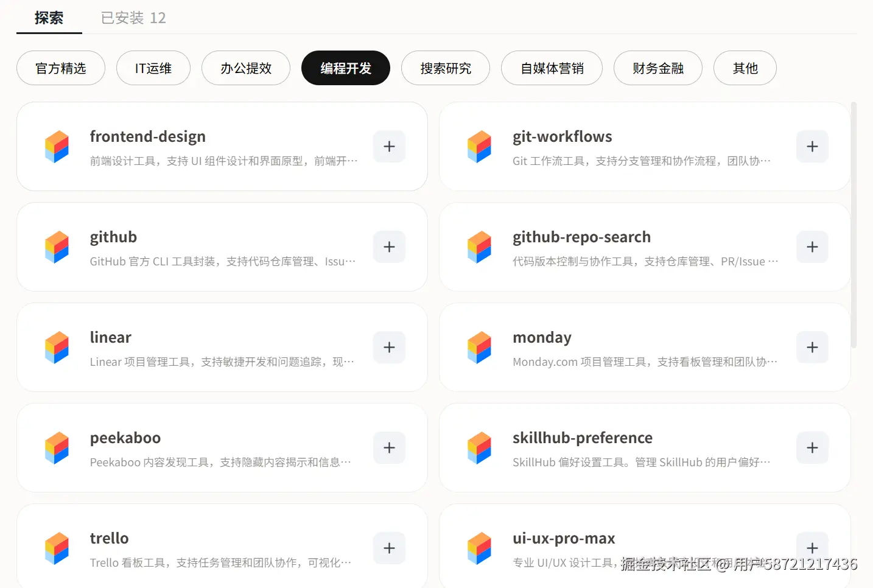This screenshot has height=588, width=873.
Task: Click the peekaboo card cube logo
Action: (x=57, y=448)
